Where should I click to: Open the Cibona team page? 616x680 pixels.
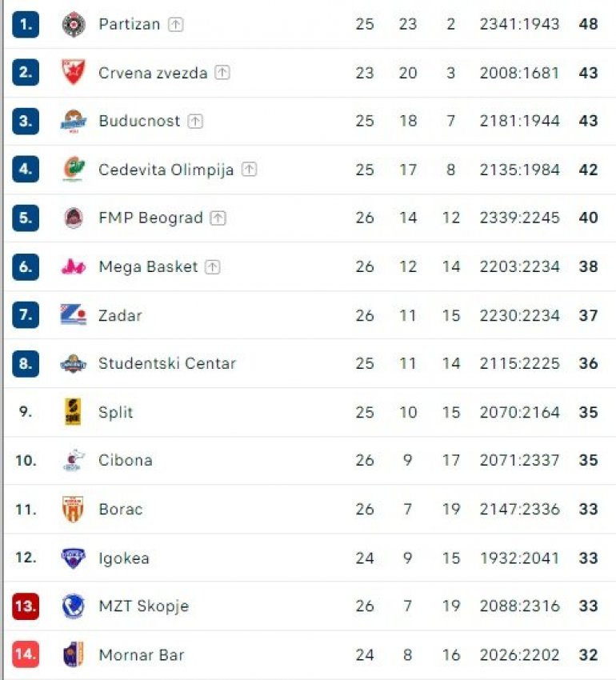[x=125, y=460]
